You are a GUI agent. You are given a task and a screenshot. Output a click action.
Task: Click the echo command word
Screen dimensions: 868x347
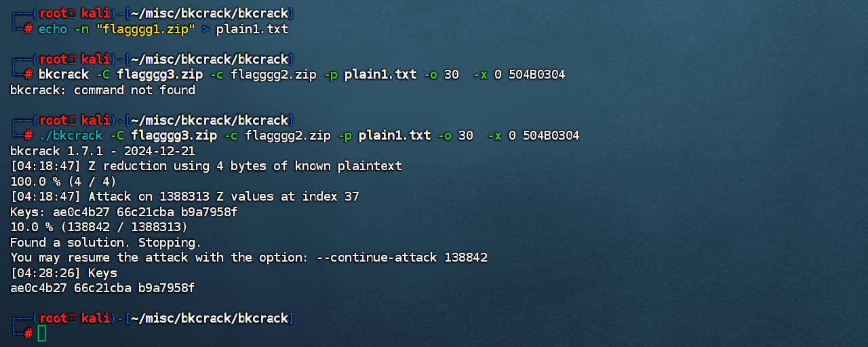pyautogui.click(x=53, y=28)
